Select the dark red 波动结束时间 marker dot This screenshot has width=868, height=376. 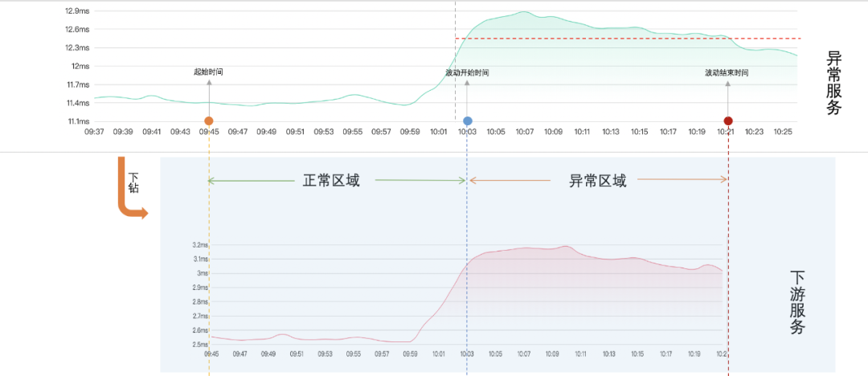coord(728,121)
